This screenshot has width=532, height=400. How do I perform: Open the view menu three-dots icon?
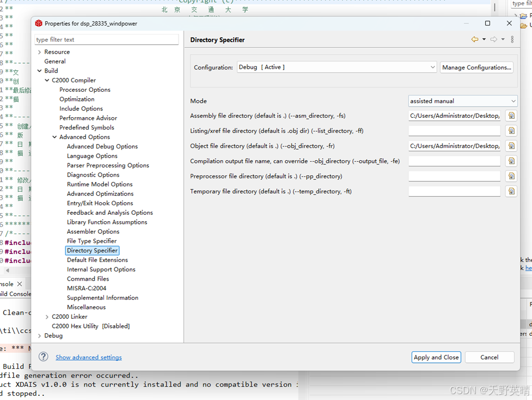pos(512,39)
